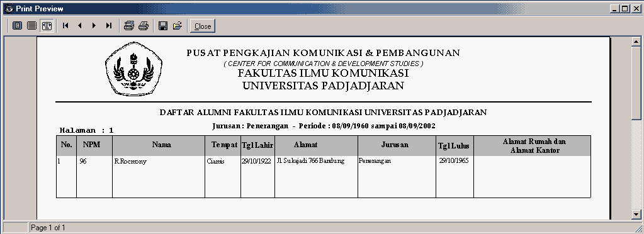This screenshot has width=644, height=234.
Task: Click the birthplace cell 'Ciamis'
Action: click(216, 161)
